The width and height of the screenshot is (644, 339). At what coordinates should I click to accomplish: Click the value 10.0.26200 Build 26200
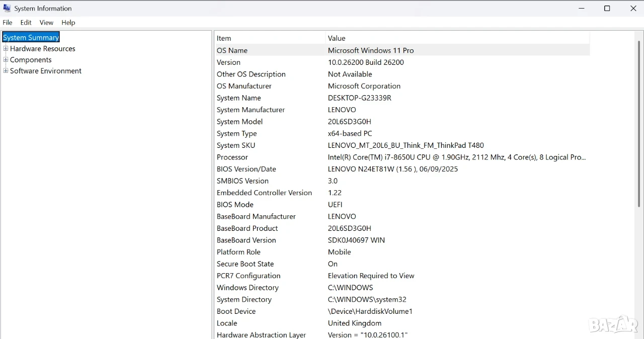366,62
